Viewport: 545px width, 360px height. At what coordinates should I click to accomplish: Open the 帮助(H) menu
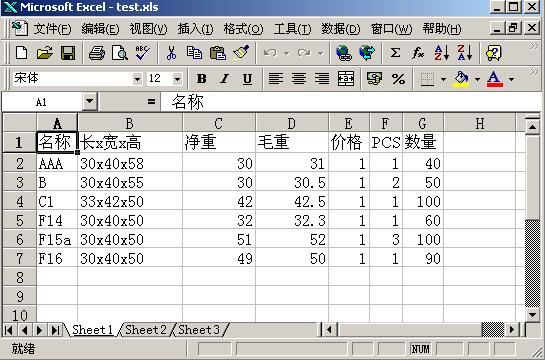[442, 29]
